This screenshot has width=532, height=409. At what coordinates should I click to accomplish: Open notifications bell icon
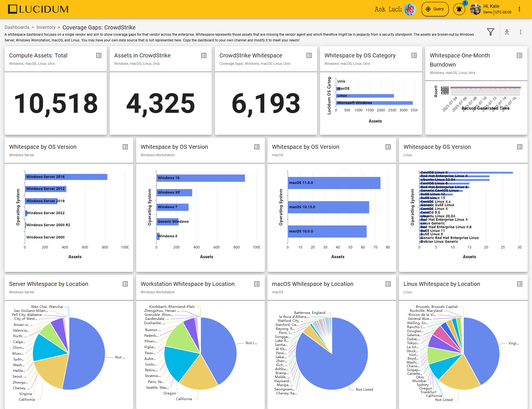(x=459, y=9)
